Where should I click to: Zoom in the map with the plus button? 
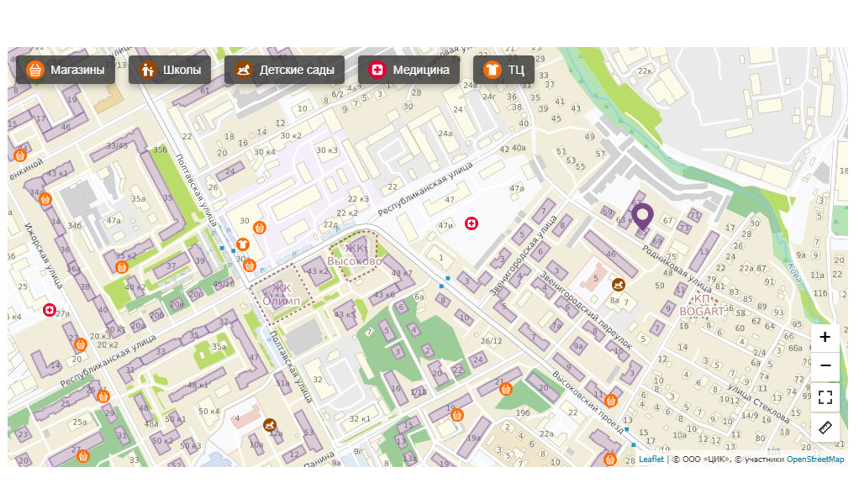[x=825, y=337]
